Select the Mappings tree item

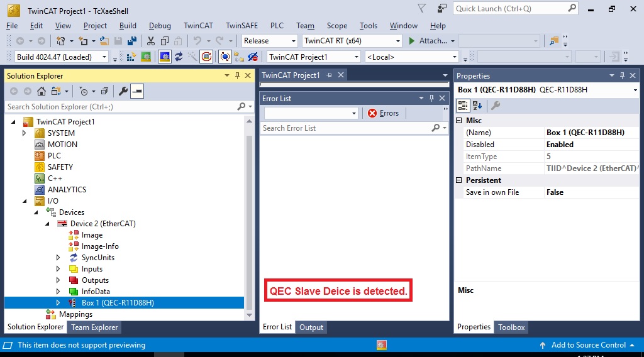pyautogui.click(x=75, y=314)
